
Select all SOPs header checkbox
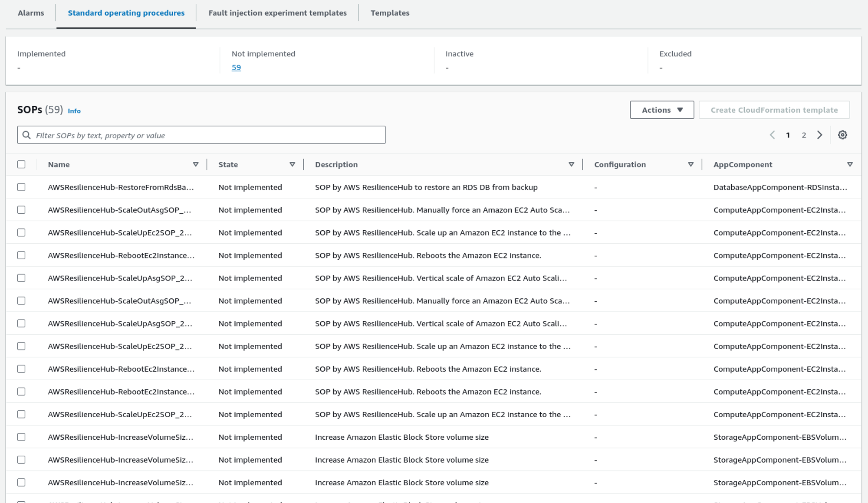(21, 164)
